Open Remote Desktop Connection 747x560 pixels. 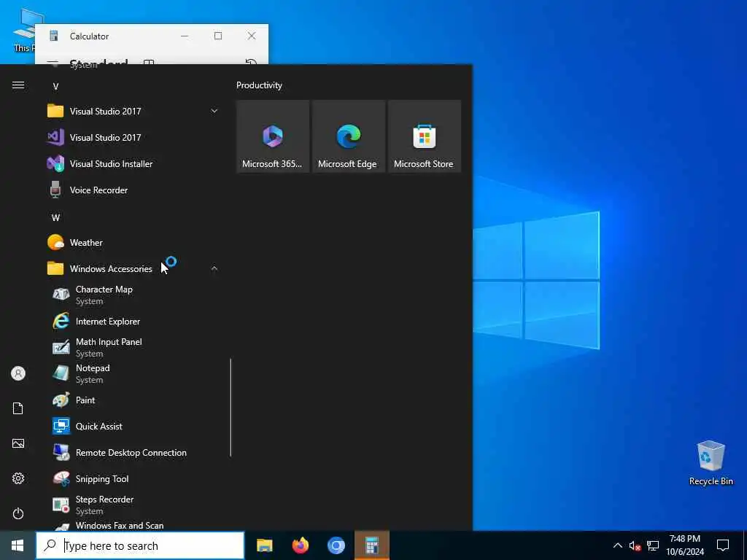click(x=132, y=452)
